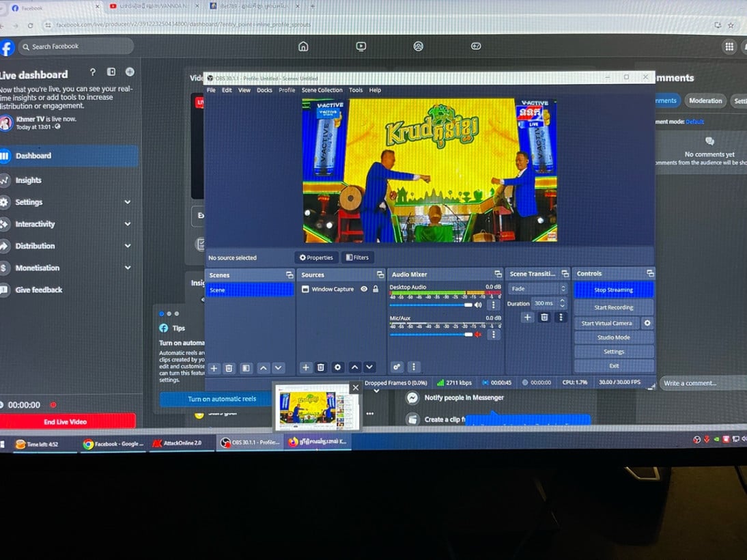Remove the selected scene with trash icon
The width and height of the screenshot is (747, 560).
(229, 368)
